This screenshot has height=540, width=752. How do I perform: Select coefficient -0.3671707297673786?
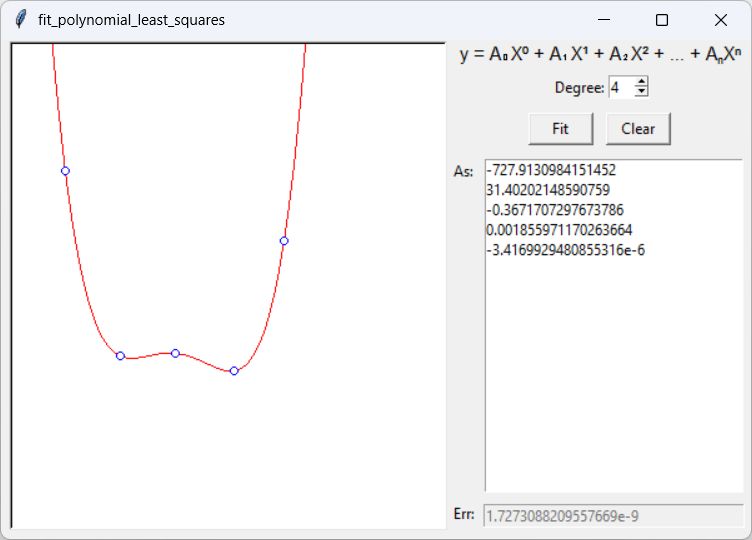pyautogui.click(x=554, y=210)
